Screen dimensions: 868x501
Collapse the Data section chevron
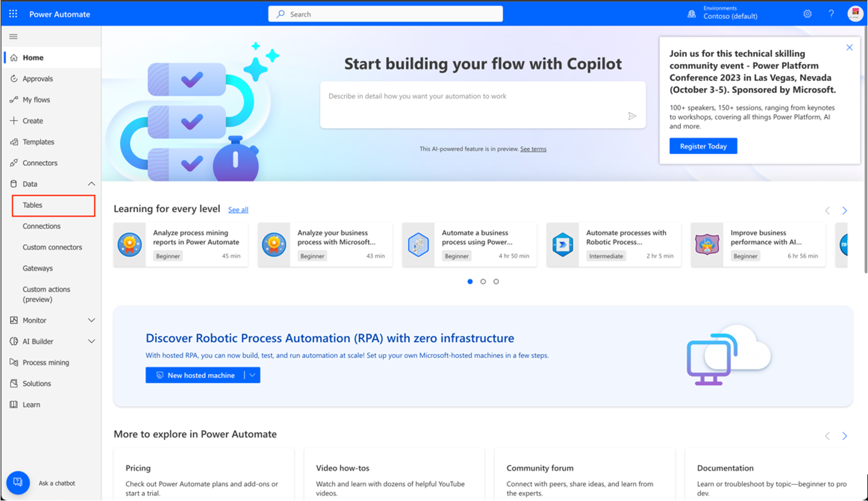pos(92,184)
